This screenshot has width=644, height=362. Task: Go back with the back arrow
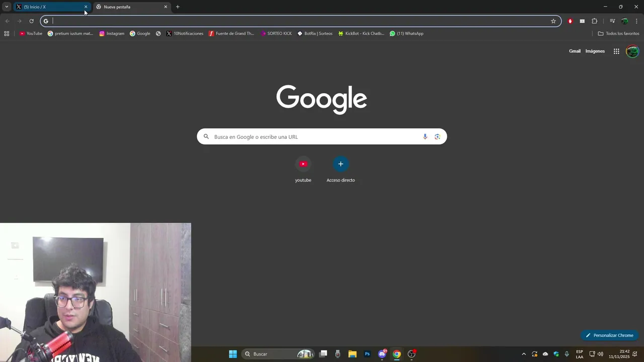(x=7, y=21)
